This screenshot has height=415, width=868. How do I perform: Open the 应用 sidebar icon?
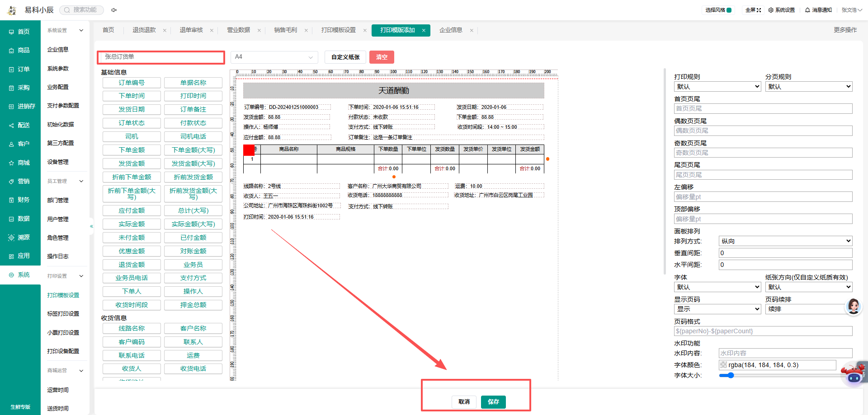pos(11,256)
